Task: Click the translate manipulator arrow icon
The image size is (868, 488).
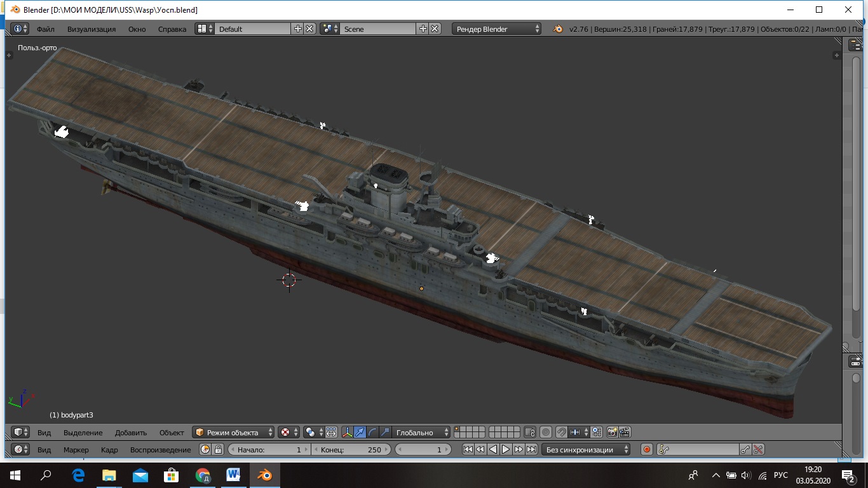Action: tap(360, 433)
